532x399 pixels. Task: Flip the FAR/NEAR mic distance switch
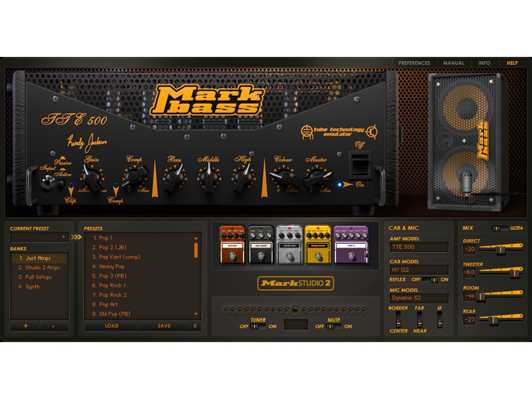coord(420,320)
